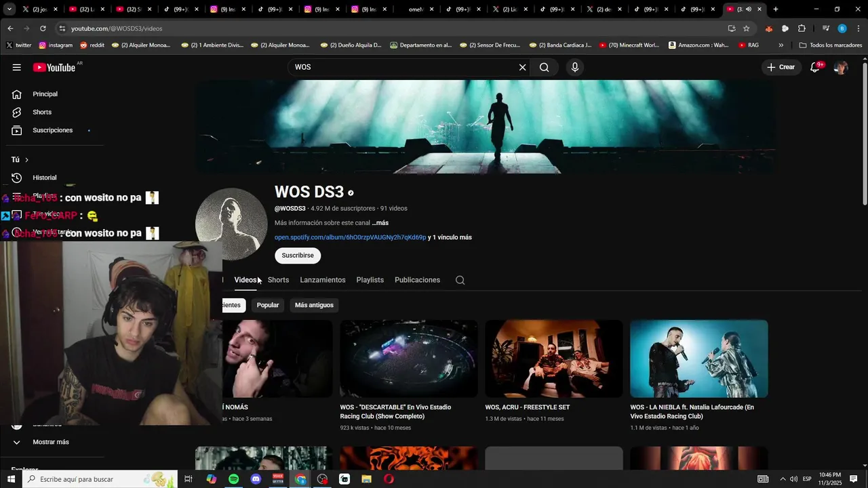Reload the page in browser
This screenshot has width=868, height=488.
[43, 28]
